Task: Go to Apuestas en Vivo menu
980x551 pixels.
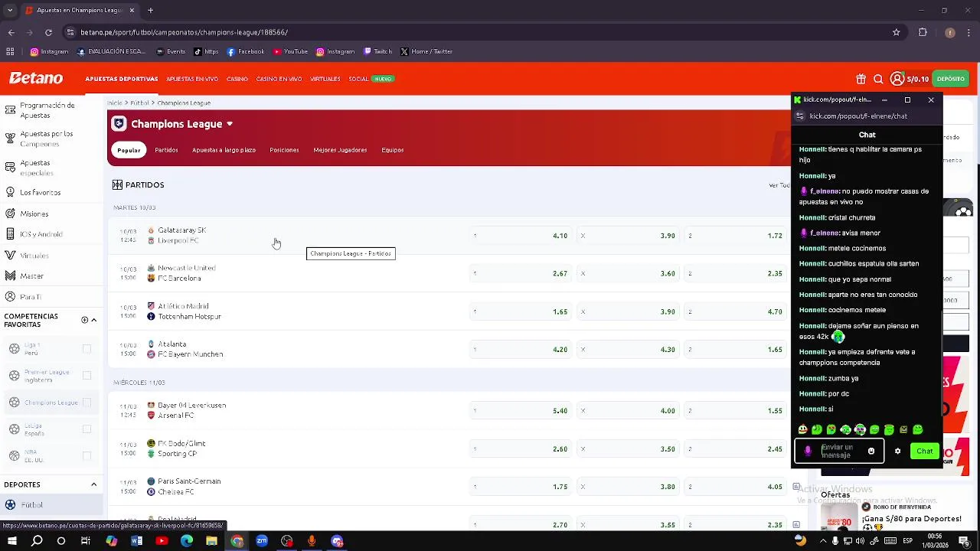Action: 192,79
